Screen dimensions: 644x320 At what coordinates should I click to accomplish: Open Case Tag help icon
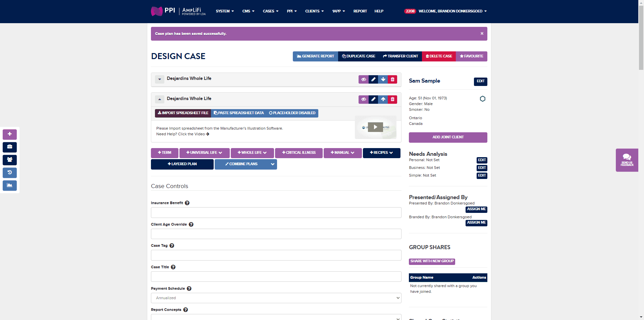(172, 245)
